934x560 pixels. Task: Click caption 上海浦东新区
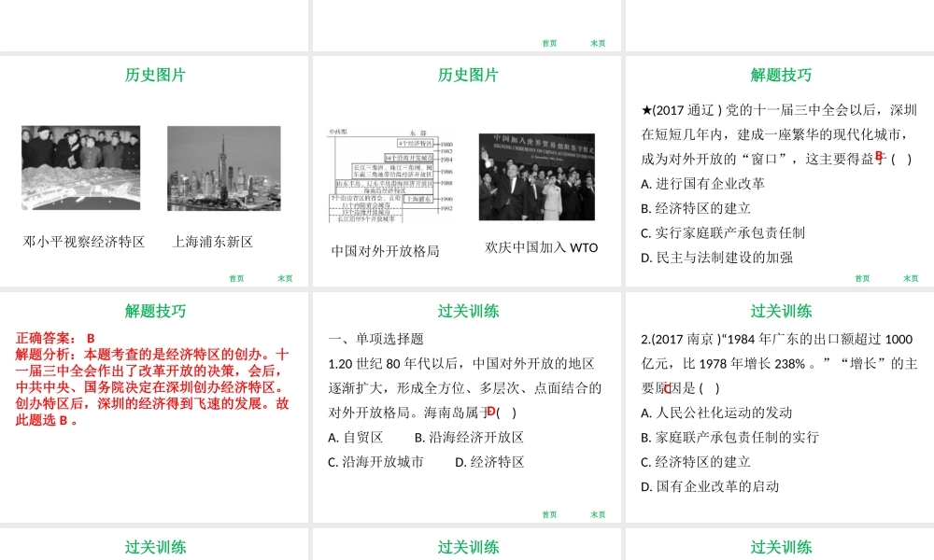(213, 242)
